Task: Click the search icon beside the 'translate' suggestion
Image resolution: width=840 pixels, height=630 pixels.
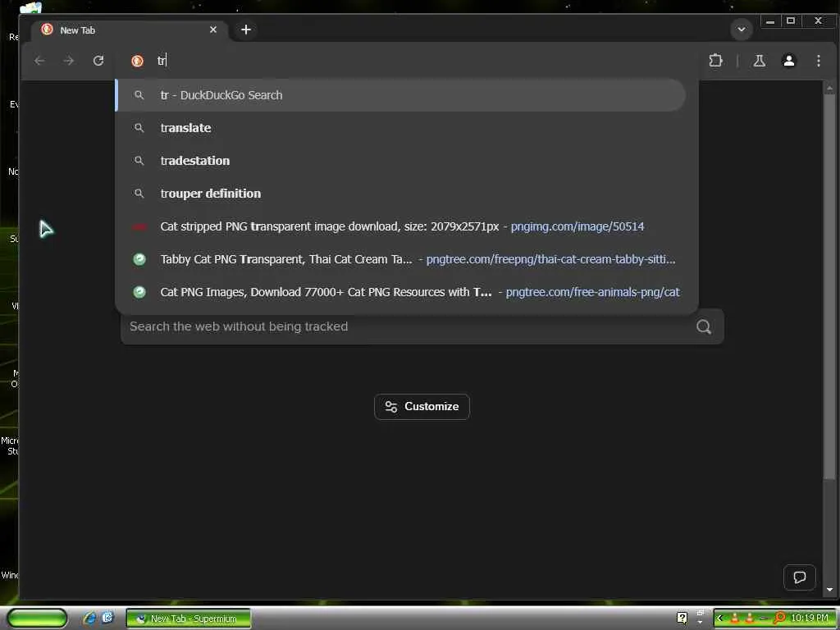Action: pos(139,128)
